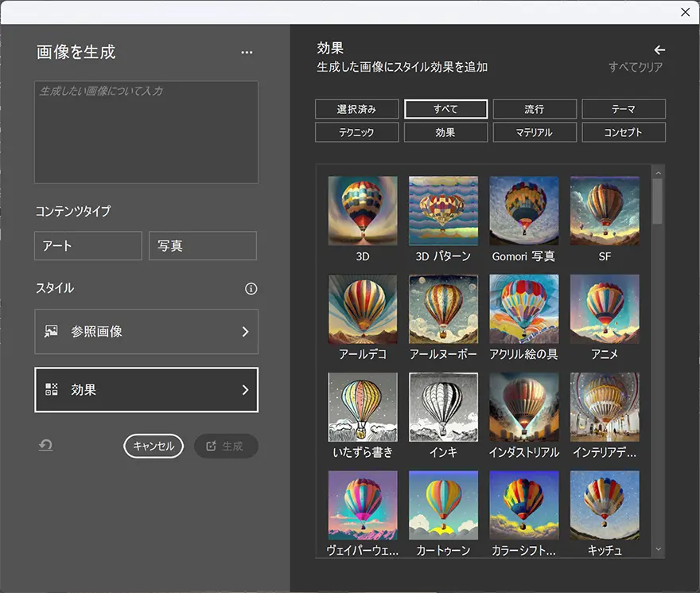Pick the インダストリアル effect thumbnail
Viewport: 700px width, 593px height.
524,407
